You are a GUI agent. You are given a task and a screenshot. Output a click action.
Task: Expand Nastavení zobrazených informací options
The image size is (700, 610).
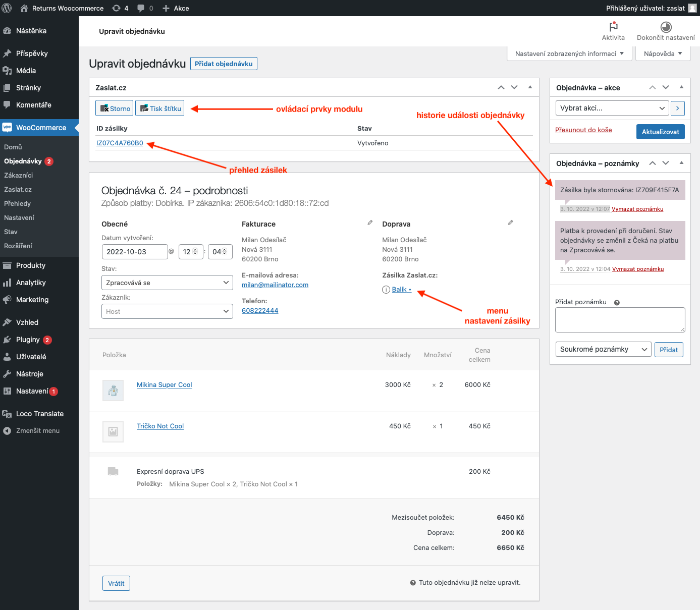pyautogui.click(x=569, y=53)
